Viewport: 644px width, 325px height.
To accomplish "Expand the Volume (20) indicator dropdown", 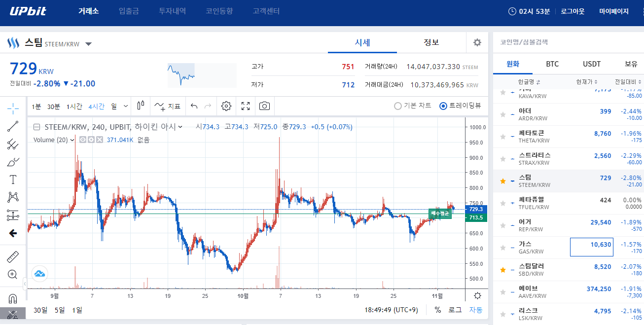I will point(72,140).
